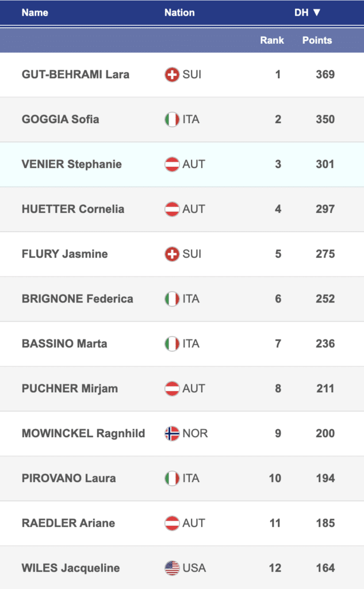Click the Austrian flag beside VENIER Stephanie
The width and height of the screenshot is (364, 589).
(x=172, y=165)
